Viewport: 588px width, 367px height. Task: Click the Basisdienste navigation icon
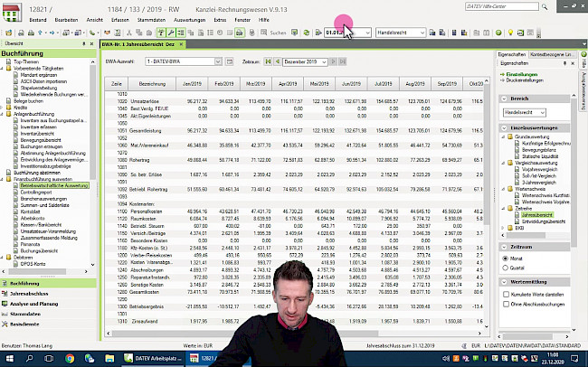coord(5,324)
